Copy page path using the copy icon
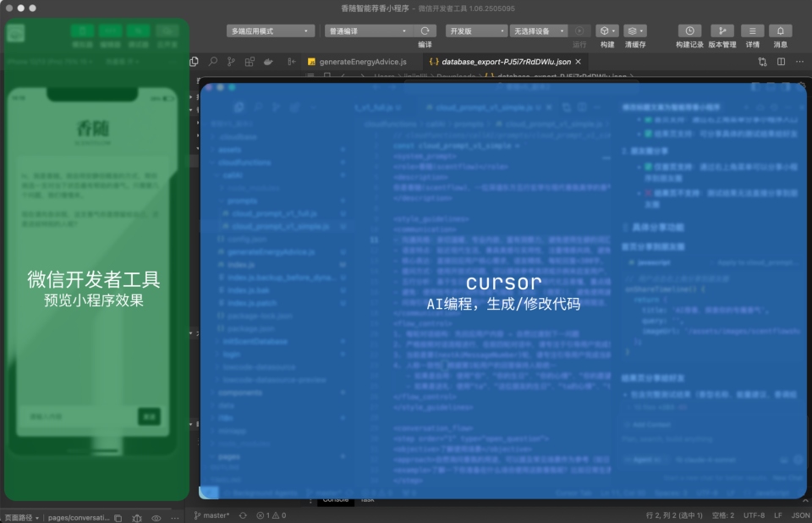Image resolution: width=812 pixels, height=523 pixels. point(118,518)
